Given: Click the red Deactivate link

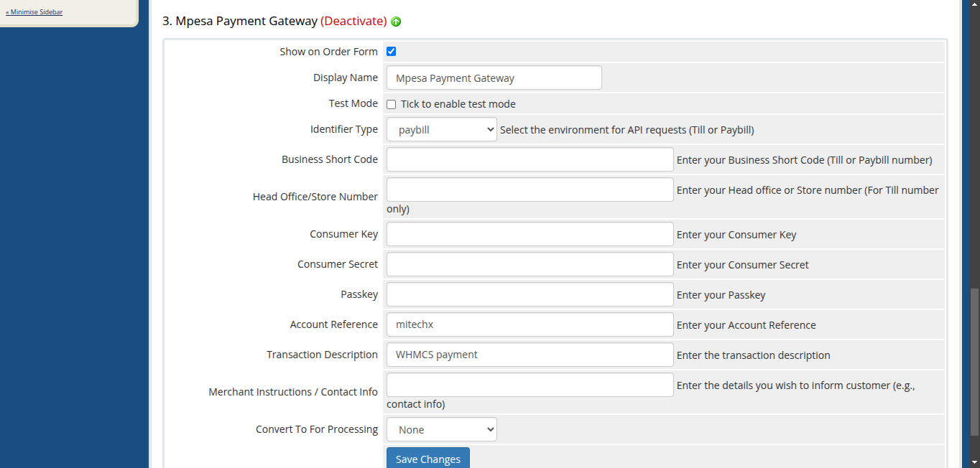Looking at the screenshot, I should pos(353,22).
